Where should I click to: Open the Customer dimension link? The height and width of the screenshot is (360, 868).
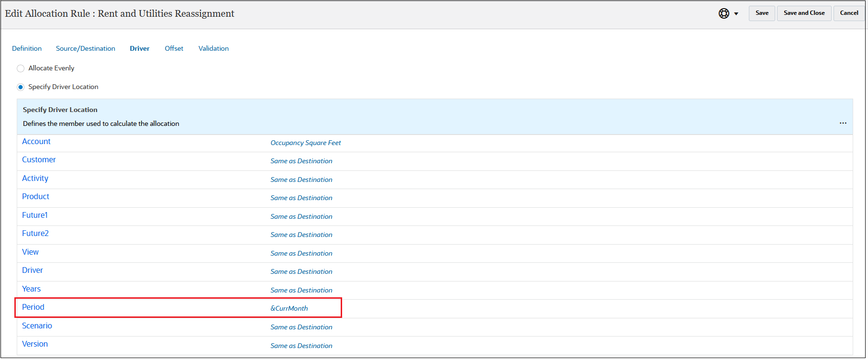tap(39, 160)
